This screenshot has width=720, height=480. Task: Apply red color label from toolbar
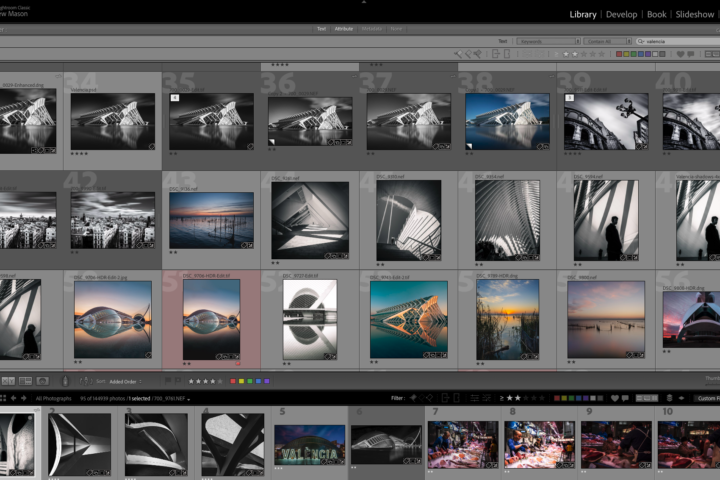(x=233, y=381)
